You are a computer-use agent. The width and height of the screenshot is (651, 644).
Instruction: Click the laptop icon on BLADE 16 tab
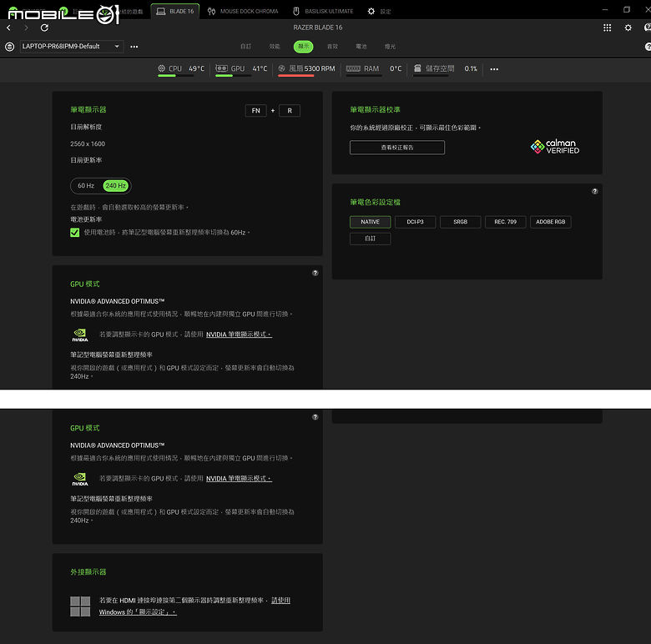pyautogui.click(x=161, y=11)
